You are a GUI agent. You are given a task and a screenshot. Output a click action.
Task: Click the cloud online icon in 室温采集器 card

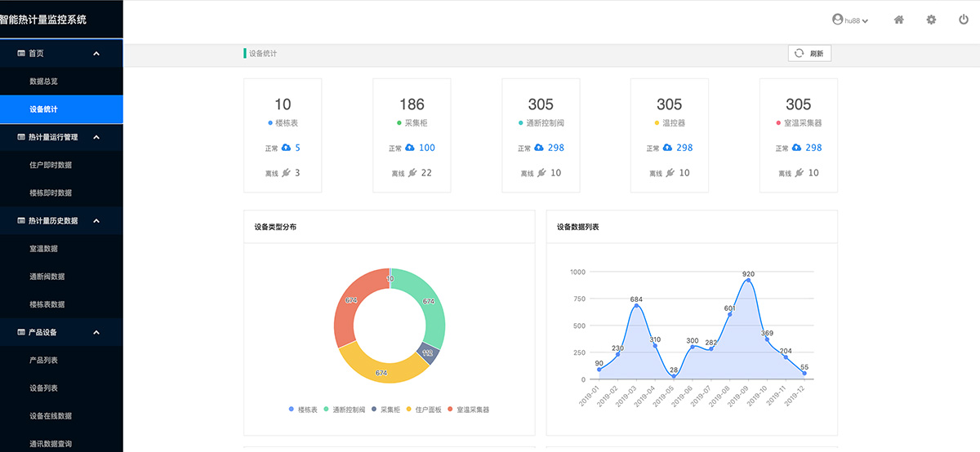click(797, 148)
